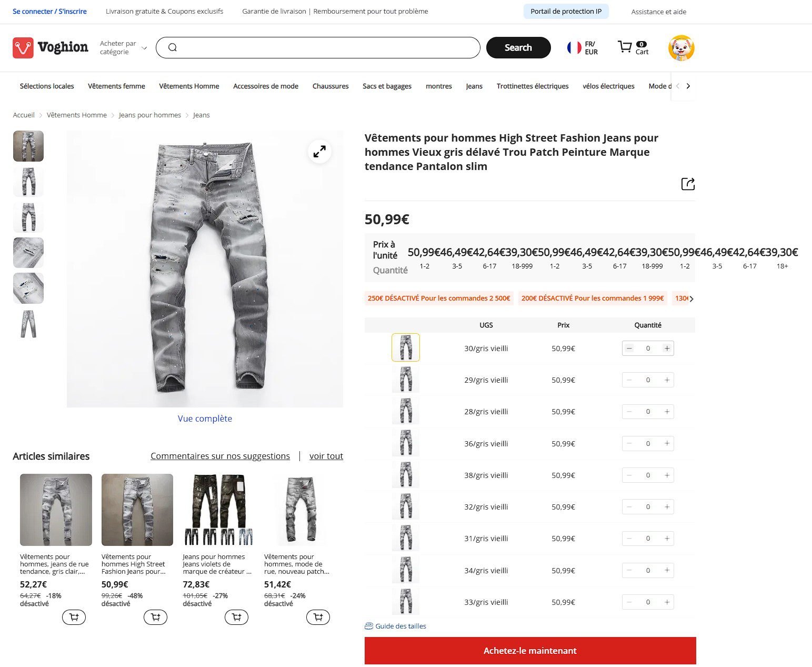
Task: Open the Guide des tailles link
Action: click(395, 626)
